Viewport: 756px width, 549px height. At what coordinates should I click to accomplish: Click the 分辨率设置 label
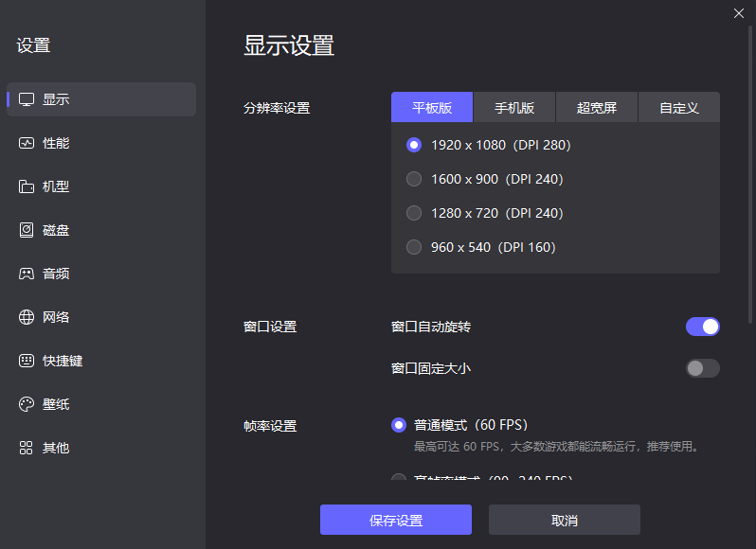[277, 108]
